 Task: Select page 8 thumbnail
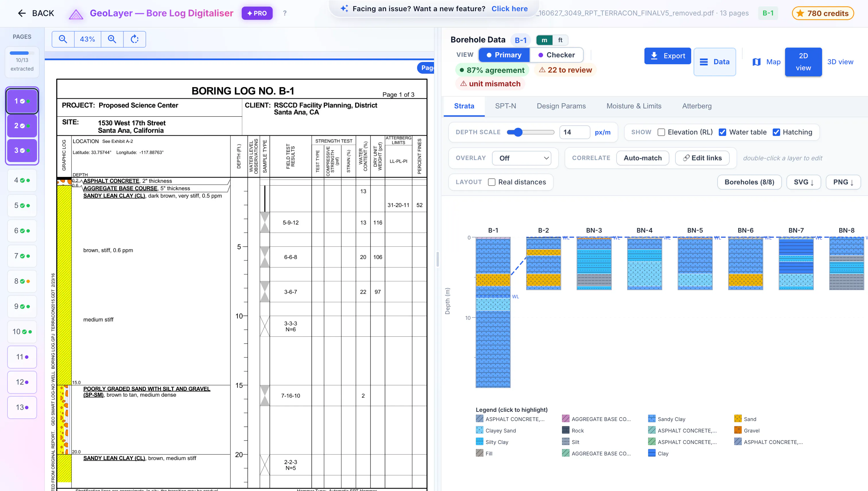point(22,281)
